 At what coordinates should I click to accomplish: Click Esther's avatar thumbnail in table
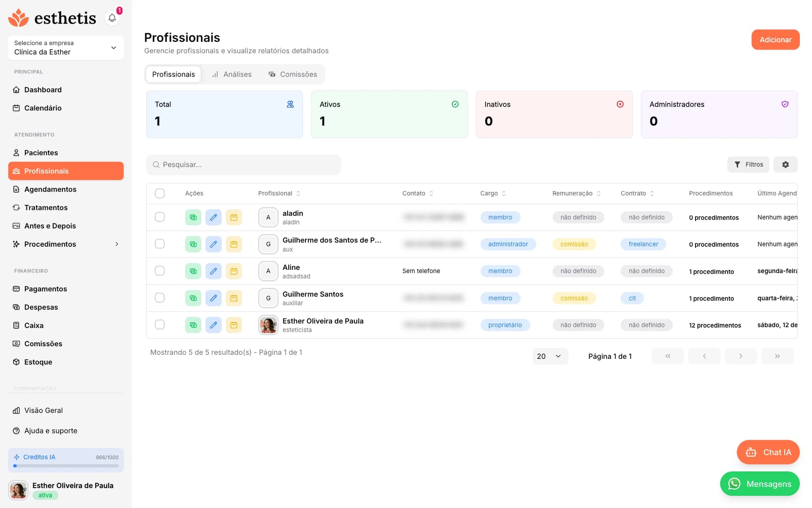(268, 325)
